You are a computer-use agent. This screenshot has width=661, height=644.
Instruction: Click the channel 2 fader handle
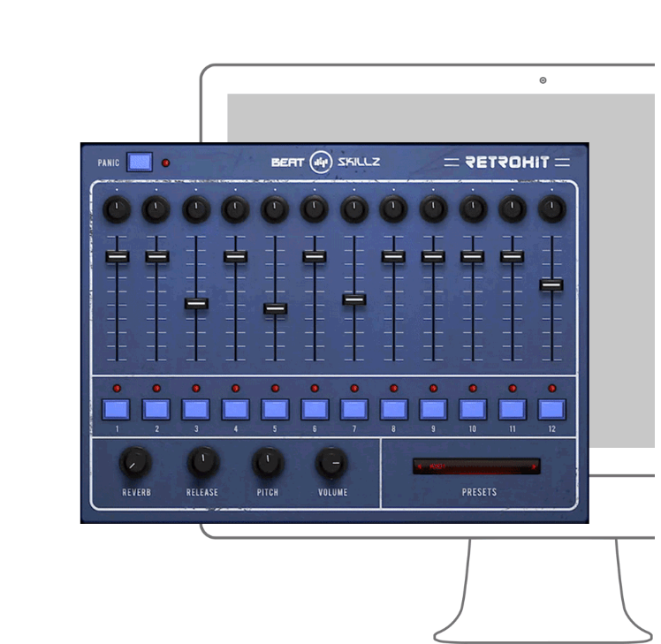(156, 256)
